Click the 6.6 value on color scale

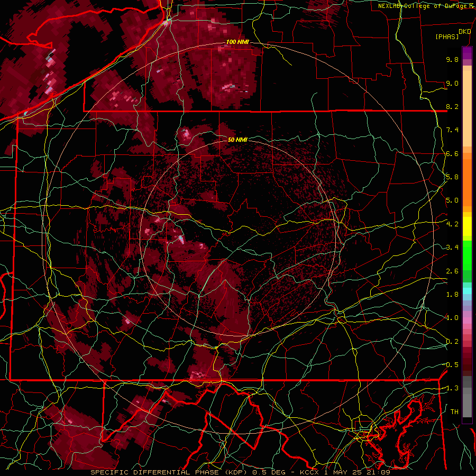pyautogui.click(x=452, y=153)
